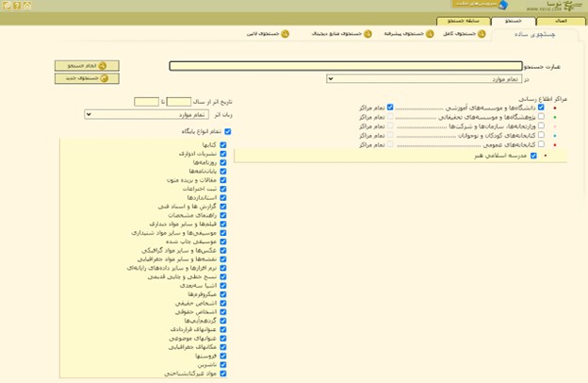Toggle the تمام انواع پایگاه checkbox
This screenshot has height=383, width=588.
pyautogui.click(x=229, y=132)
